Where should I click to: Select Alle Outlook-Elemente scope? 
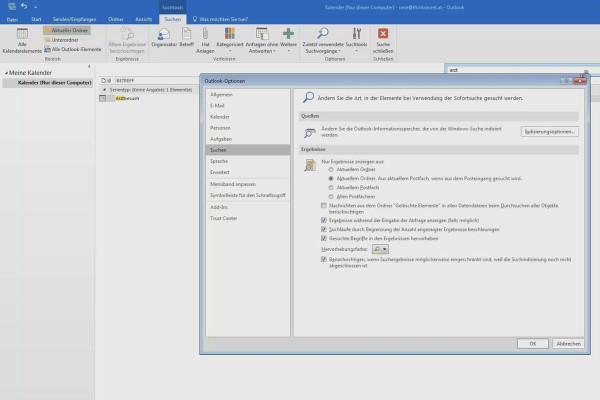[73, 49]
